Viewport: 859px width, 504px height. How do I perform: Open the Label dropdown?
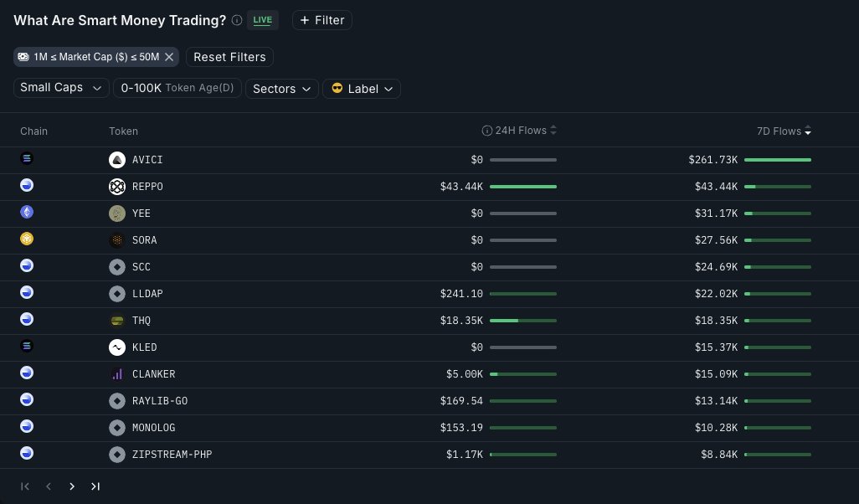tap(362, 89)
